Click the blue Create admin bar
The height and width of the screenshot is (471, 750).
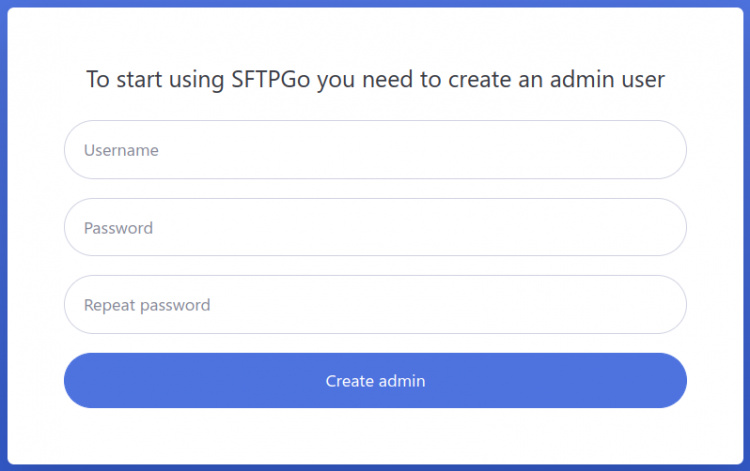coord(375,381)
